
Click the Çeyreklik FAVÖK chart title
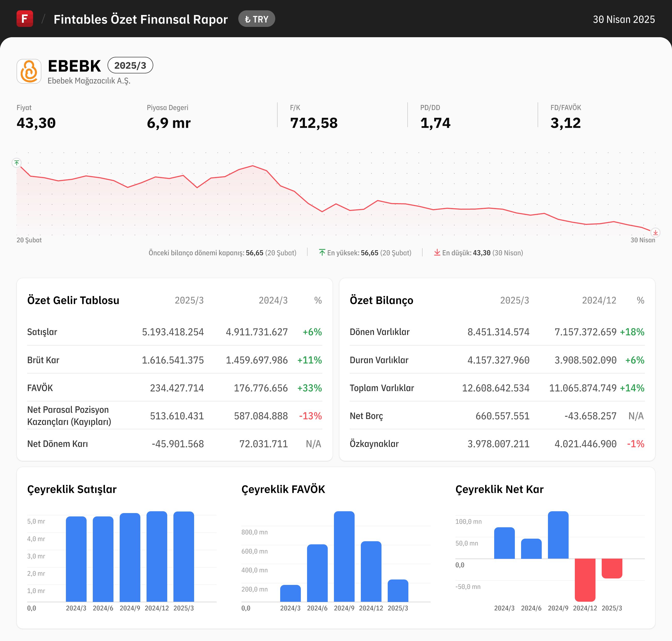click(x=283, y=489)
